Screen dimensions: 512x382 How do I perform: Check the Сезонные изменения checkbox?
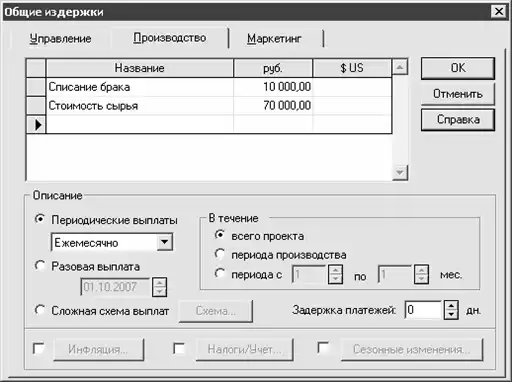coord(323,348)
